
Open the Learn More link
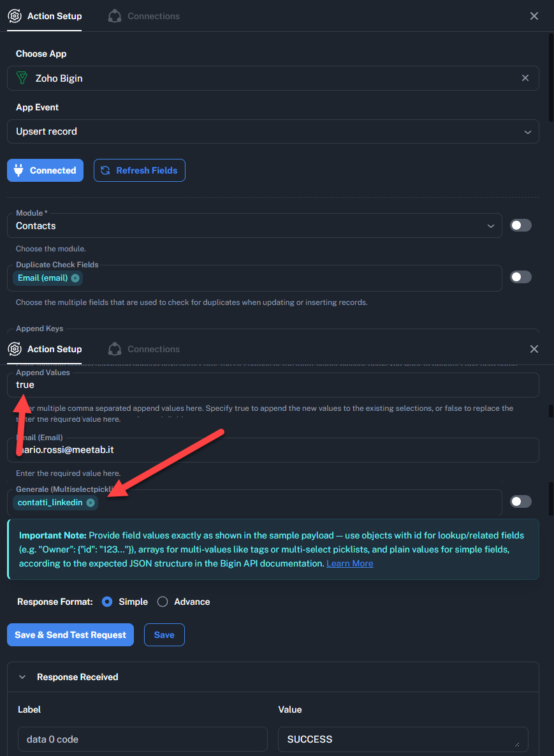tap(349, 563)
